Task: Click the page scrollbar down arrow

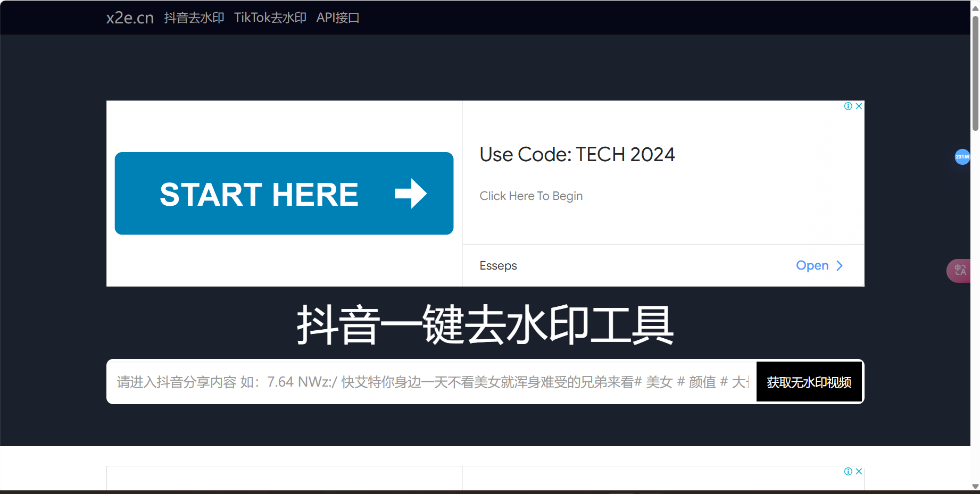Action: pos(975,486)
